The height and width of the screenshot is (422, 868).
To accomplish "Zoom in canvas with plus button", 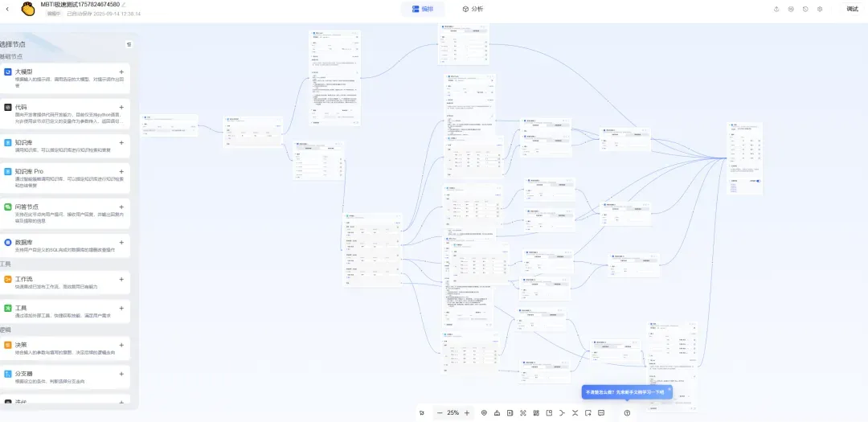I will pos(467,413).
